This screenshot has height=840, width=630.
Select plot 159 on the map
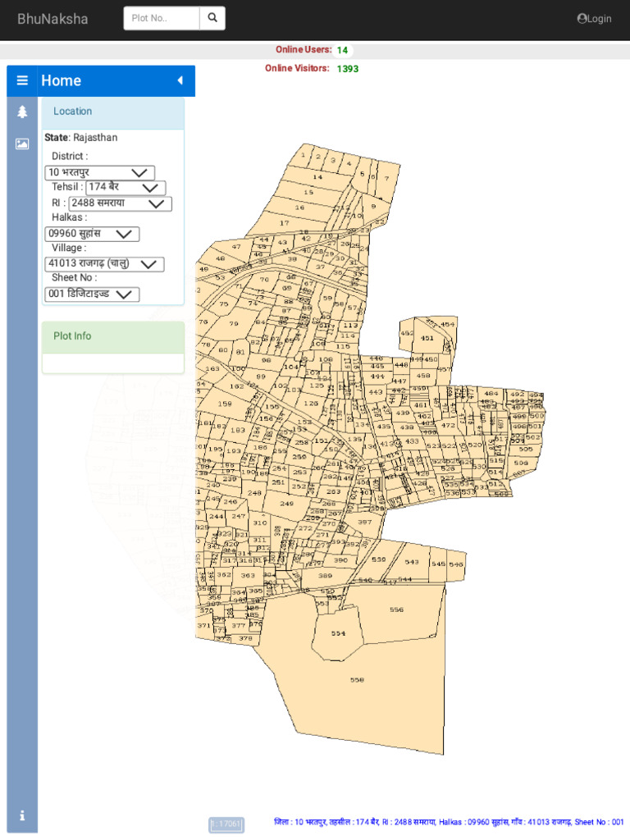[225, 404]
